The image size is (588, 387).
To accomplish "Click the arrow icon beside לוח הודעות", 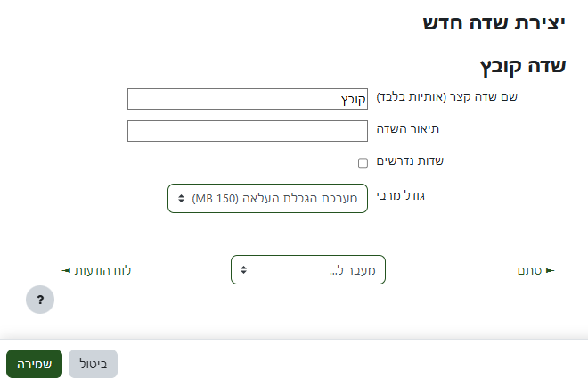I will pos(66,269).
